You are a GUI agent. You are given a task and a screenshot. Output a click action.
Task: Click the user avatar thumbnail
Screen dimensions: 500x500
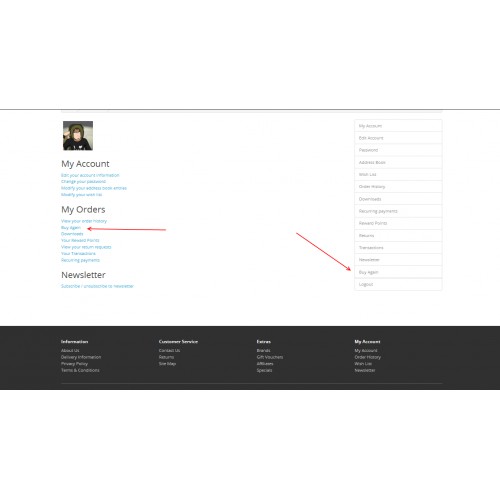click(78, 136)
